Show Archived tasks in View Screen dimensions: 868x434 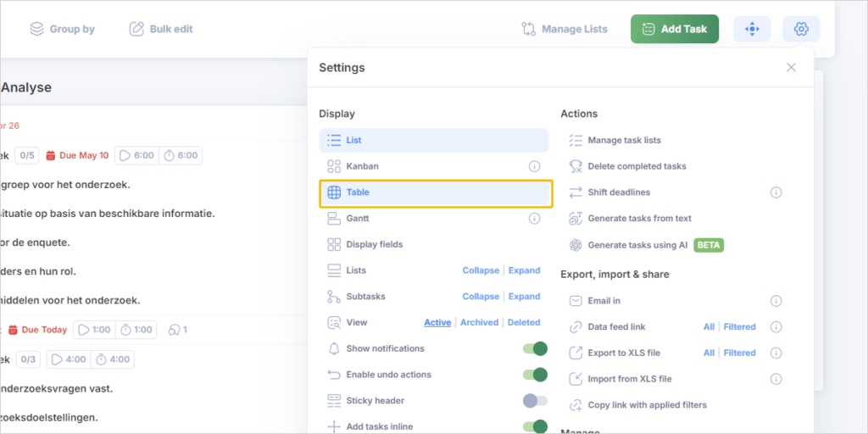coord(479,323)
